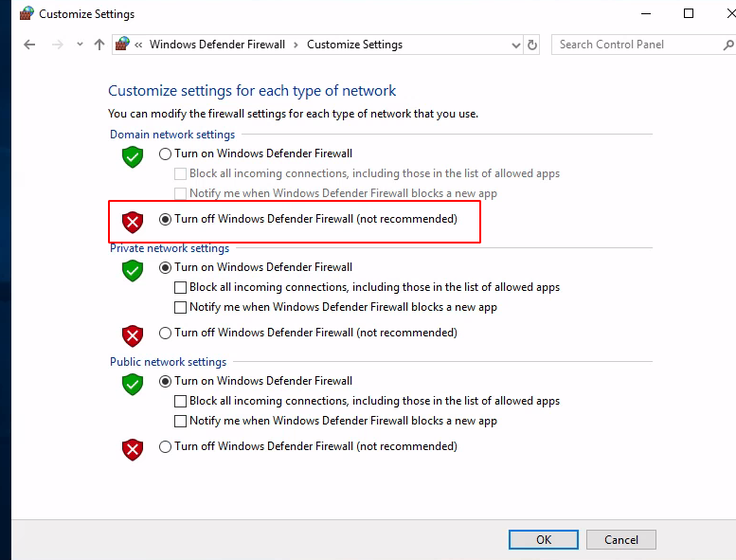Minimize the Customize Settings window
The width and height of the screenshot is (736, 560).
[646, 13]
